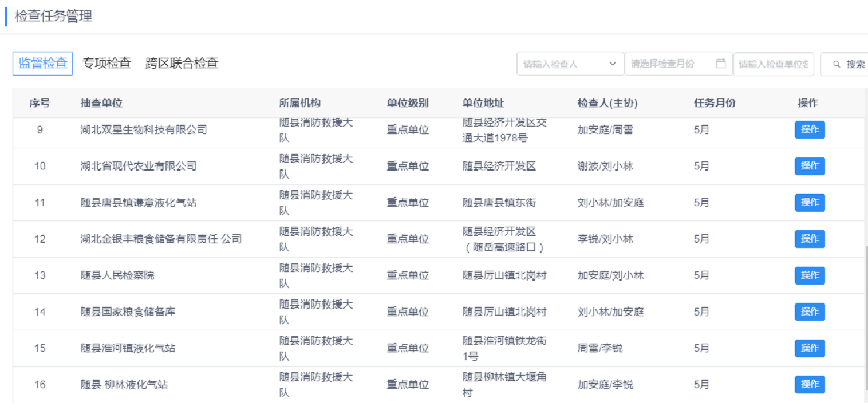Select 湖北省现代农业有限公司 cell
The height and width of the screenshot is (418, 868).
(x=139, y=166)
